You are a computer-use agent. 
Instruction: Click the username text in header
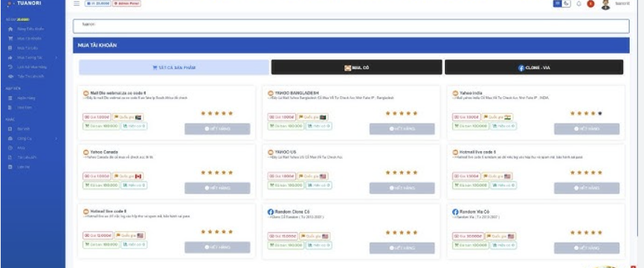tap(622, 3)
